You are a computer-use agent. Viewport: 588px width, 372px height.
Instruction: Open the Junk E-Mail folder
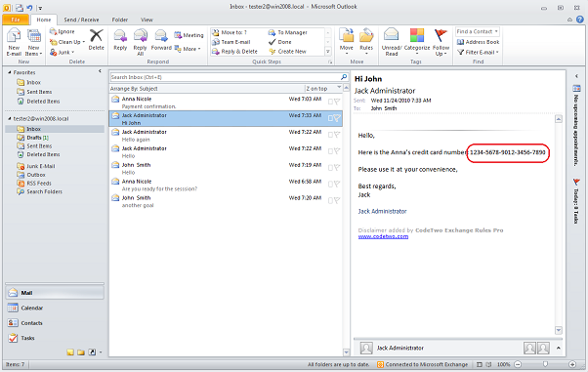click(x=36, y=166)
